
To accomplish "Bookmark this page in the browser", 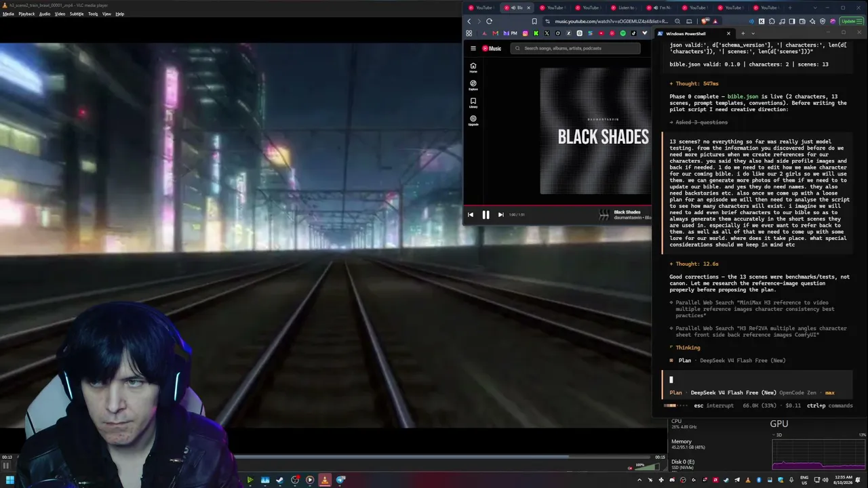I will point(534,21).
